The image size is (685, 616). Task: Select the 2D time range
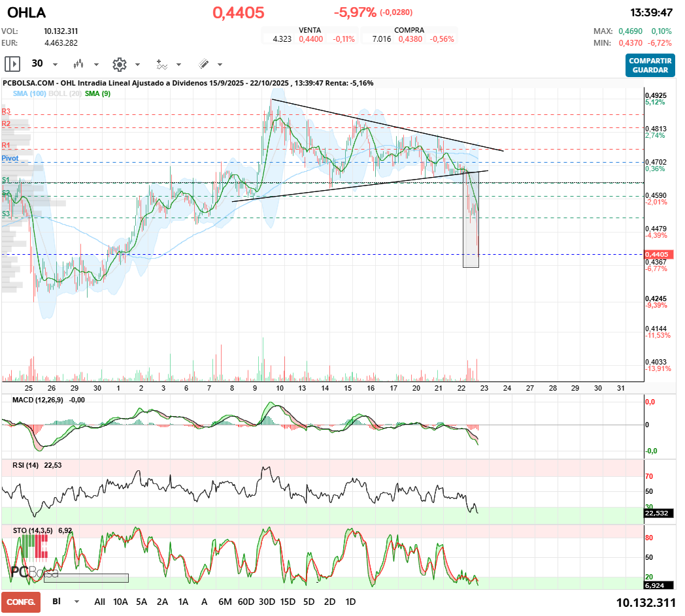click(x=330, y=602)
